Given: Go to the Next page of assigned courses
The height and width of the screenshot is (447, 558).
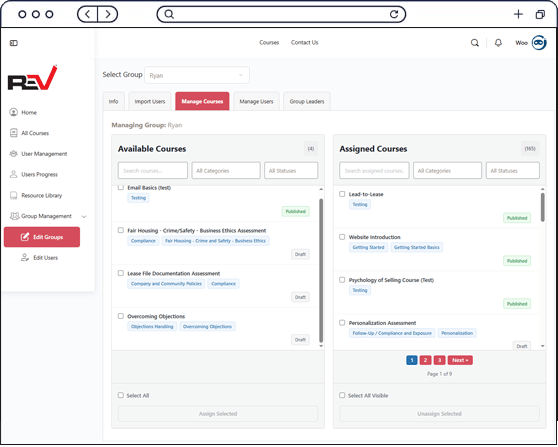Looking at the screenshot, I should (x=460, y=360).
